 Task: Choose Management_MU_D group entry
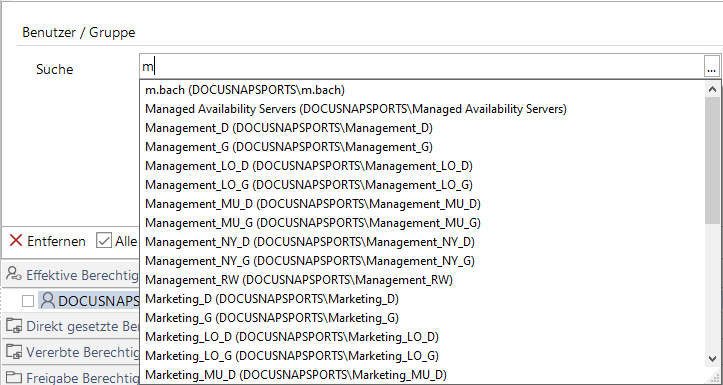[313, 204]
